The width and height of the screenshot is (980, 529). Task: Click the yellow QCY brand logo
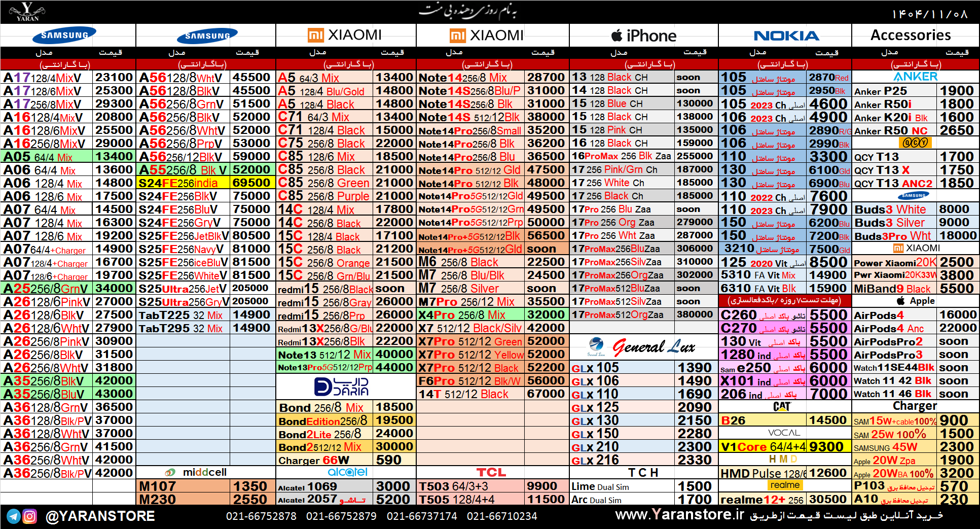[915, 143]
